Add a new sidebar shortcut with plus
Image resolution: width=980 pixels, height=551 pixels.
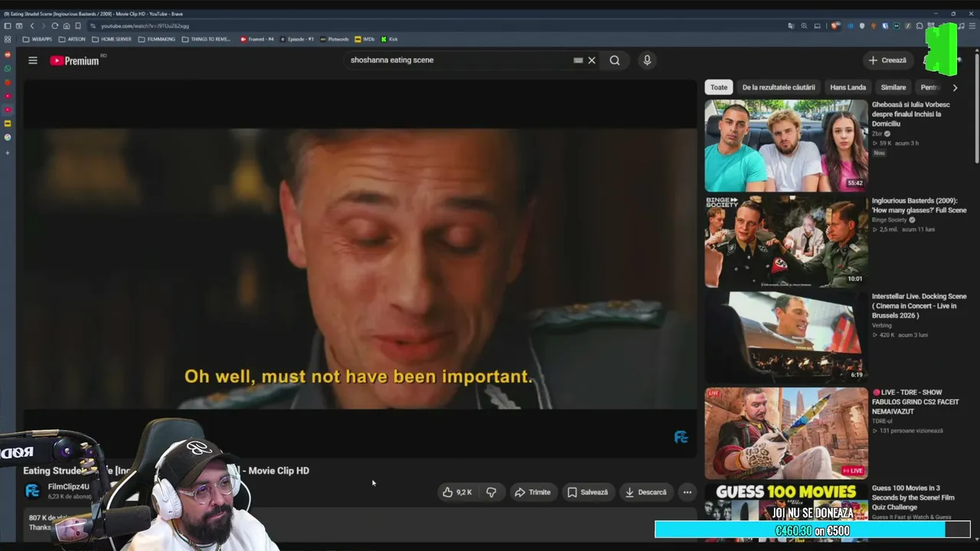pos(8,152)
